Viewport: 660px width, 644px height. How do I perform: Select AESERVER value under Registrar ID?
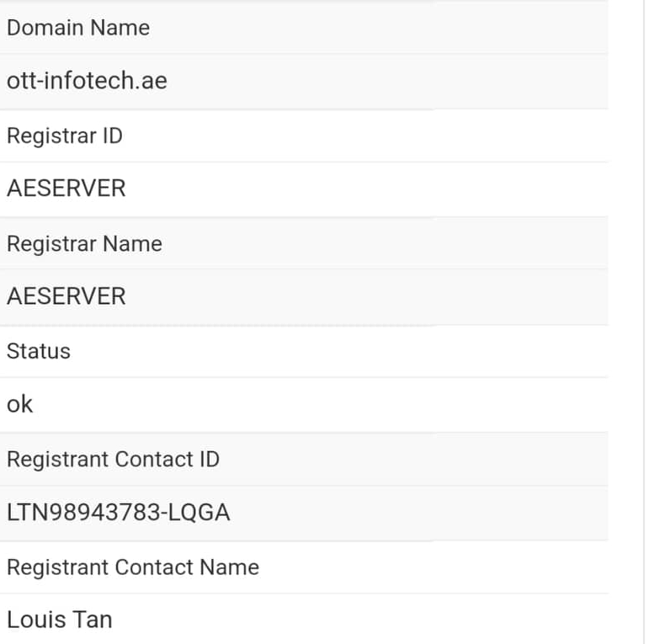[x=66, y=188]
